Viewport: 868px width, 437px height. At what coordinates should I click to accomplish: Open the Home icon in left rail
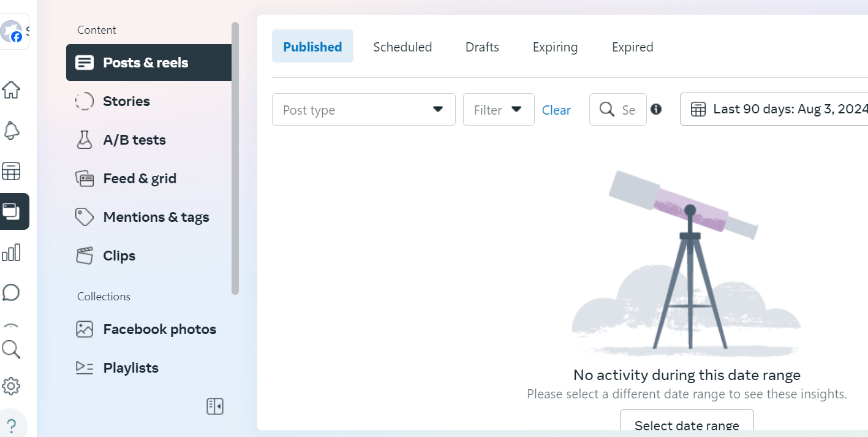point(11,89)
